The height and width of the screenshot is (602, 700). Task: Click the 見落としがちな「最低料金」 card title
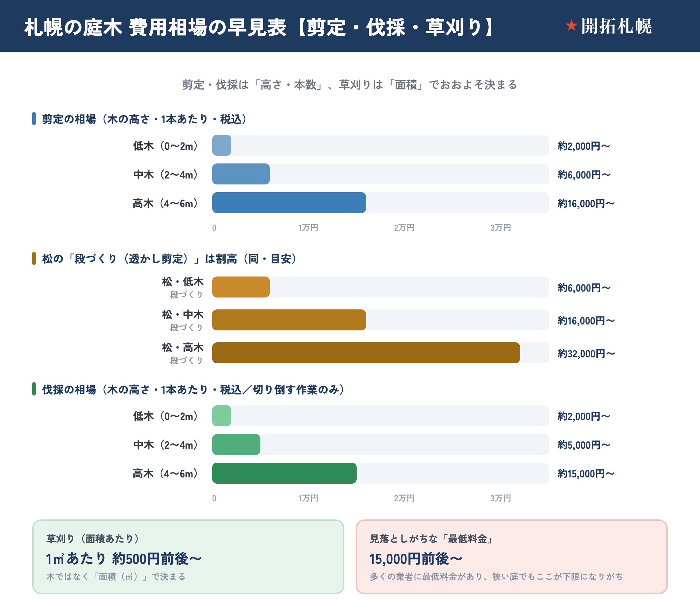tap(432, 539)
